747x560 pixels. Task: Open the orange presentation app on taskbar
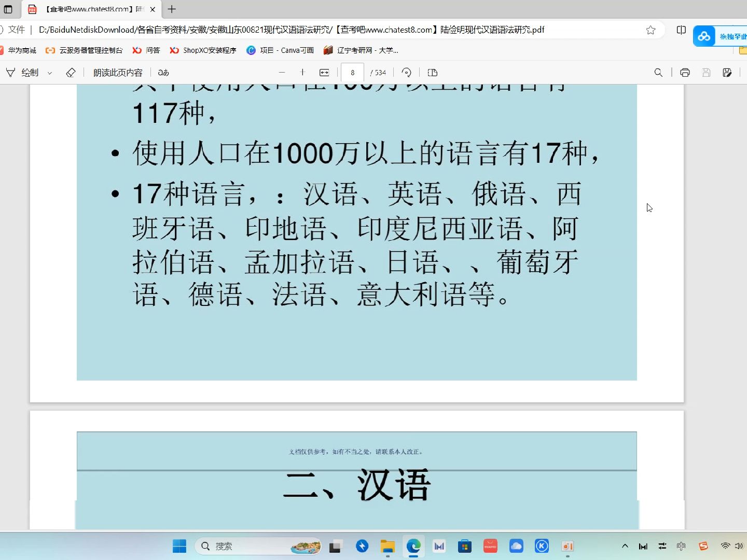(x=568, y=546)
